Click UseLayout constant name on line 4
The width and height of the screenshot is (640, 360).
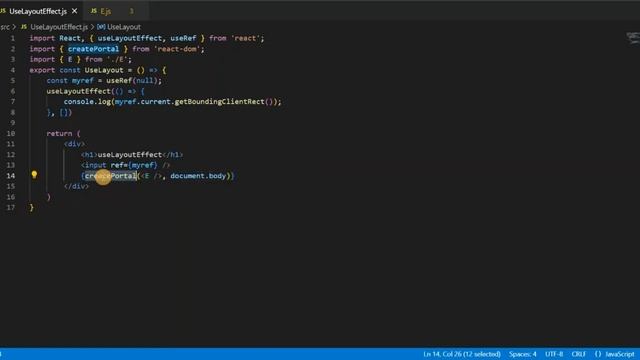tap(104, 70)
